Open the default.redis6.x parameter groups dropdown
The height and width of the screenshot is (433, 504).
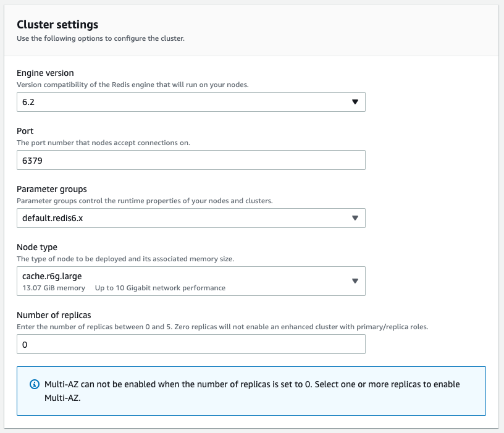[191, 218]
